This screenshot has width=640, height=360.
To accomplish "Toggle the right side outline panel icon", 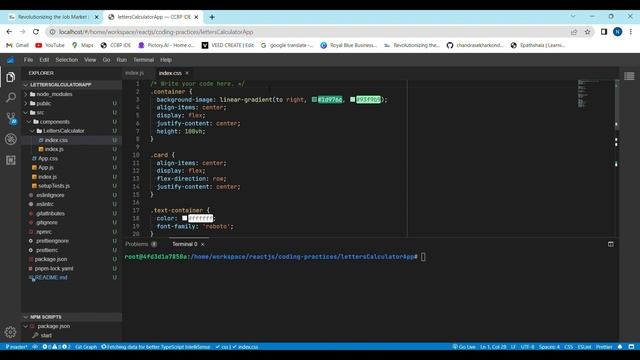I will 629,76.
